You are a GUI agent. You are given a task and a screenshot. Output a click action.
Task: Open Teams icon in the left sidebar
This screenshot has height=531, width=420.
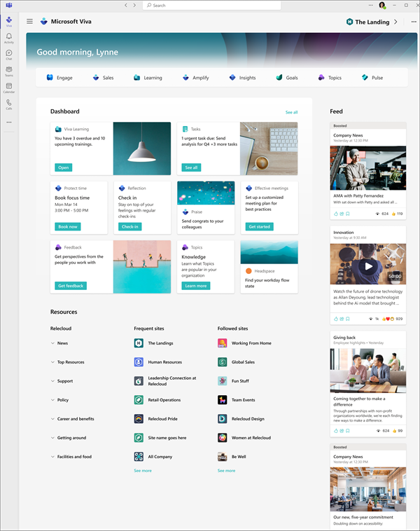point(9,71)
